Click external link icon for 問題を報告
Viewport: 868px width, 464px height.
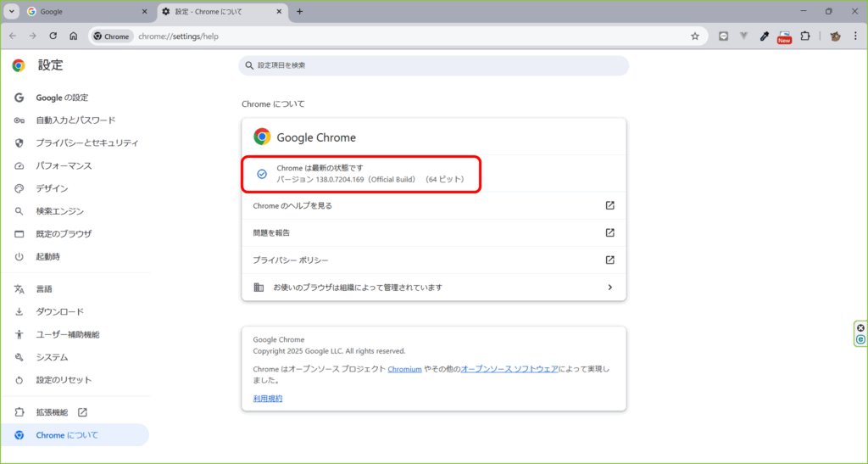609,232
